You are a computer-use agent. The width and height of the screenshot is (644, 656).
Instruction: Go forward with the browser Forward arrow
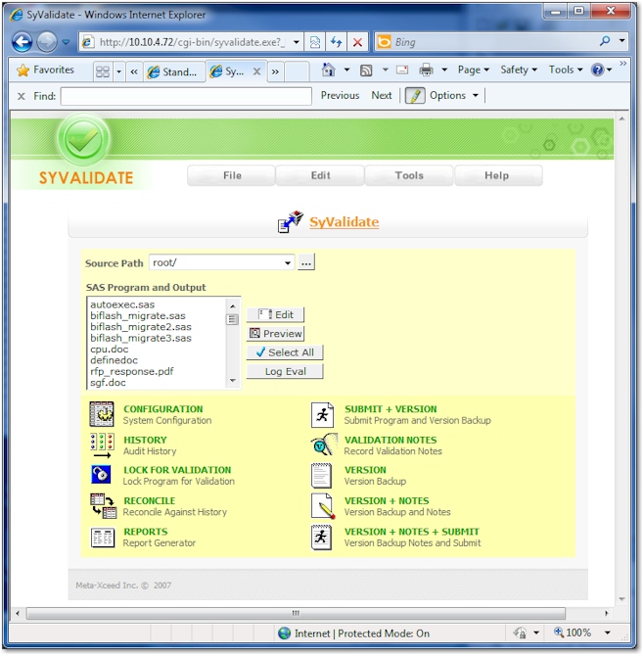pos(46,42)
